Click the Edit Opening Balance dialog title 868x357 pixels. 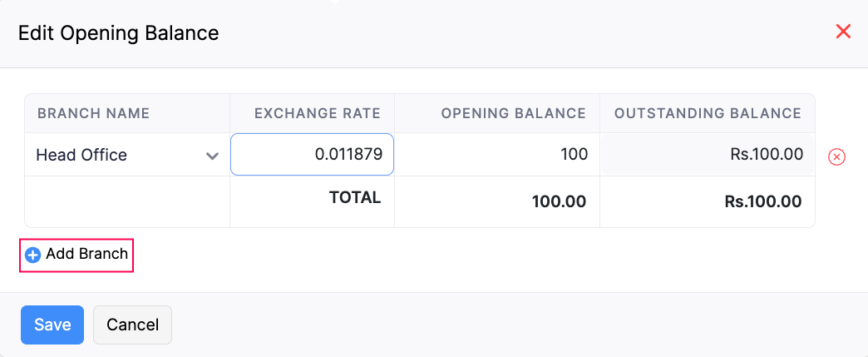point(119,33)
